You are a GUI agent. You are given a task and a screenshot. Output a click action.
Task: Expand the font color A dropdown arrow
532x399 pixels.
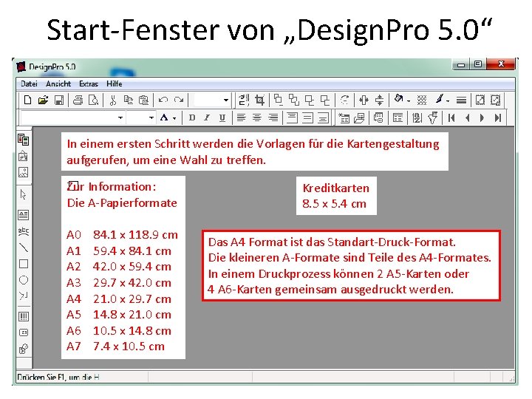(174, 118)
